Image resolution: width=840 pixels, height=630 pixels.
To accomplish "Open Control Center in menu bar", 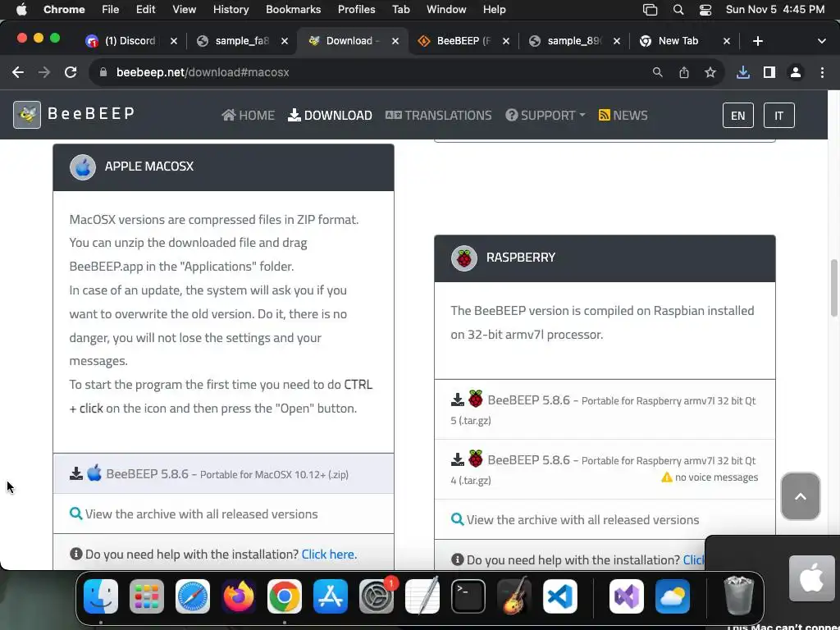I will coord(705,10).
